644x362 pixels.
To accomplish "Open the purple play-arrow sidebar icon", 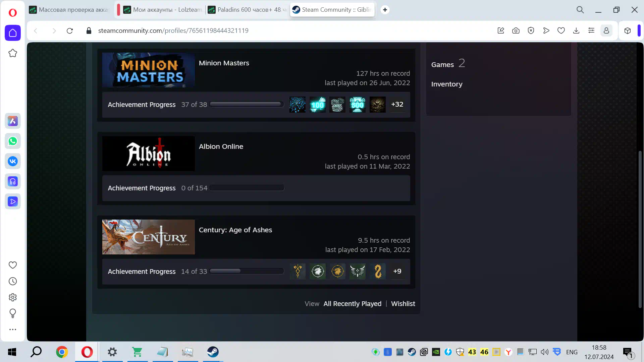I will [x=13, y=201].
